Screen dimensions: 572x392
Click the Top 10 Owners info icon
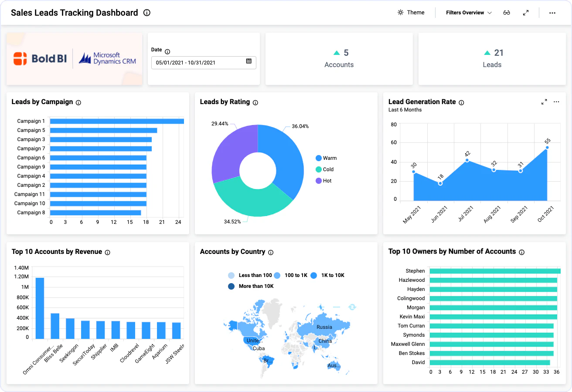point(522,252)
